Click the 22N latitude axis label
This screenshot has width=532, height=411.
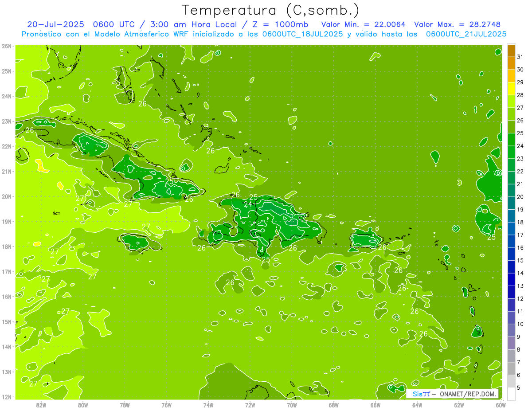coord(6,146)
